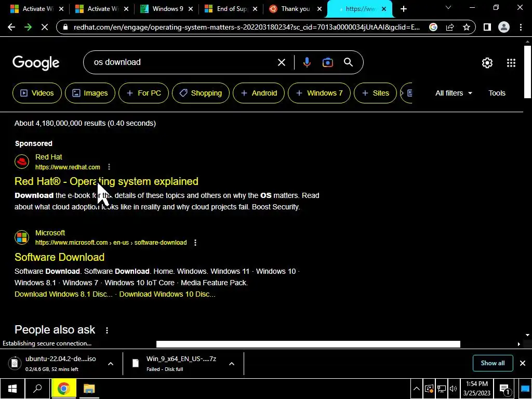Open options for the Microsoft result
This screenshot has width=532, height=399.
click(195, 243)
